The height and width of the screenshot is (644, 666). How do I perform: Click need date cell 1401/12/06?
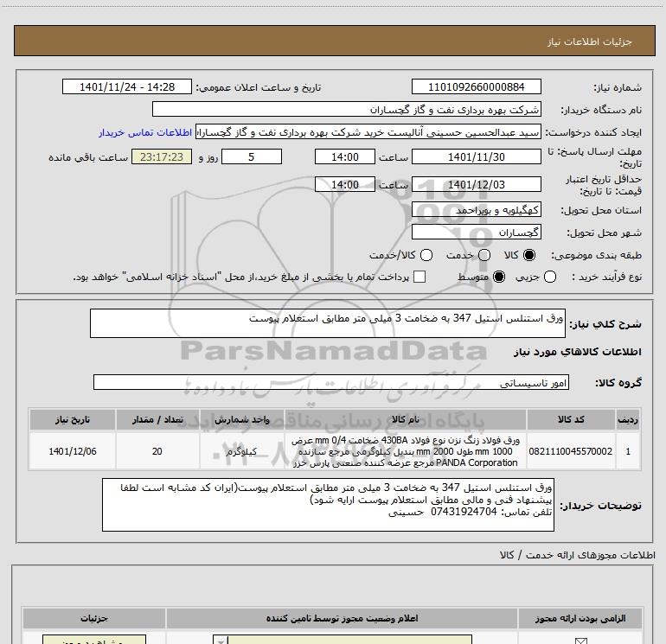point(72,451)
